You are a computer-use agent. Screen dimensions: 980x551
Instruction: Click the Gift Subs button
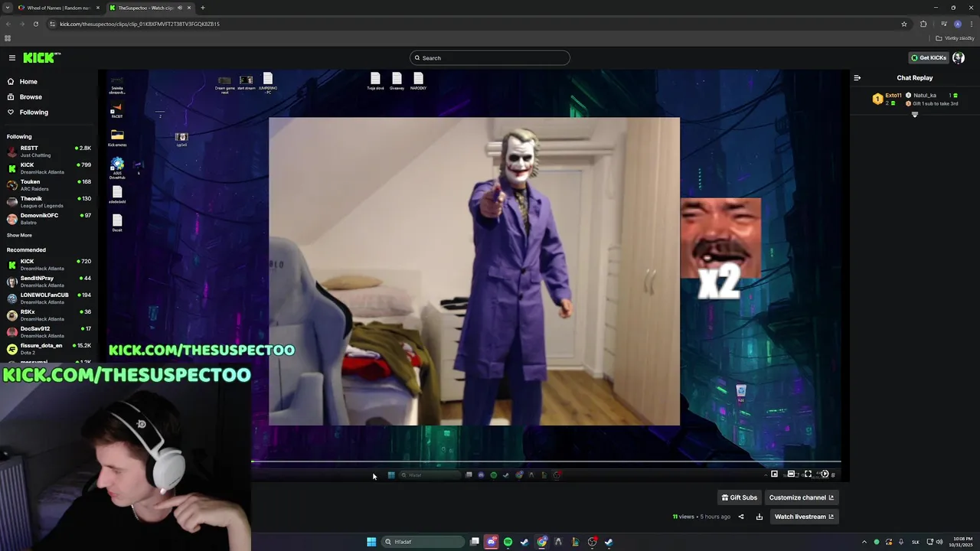coord(740,497)
